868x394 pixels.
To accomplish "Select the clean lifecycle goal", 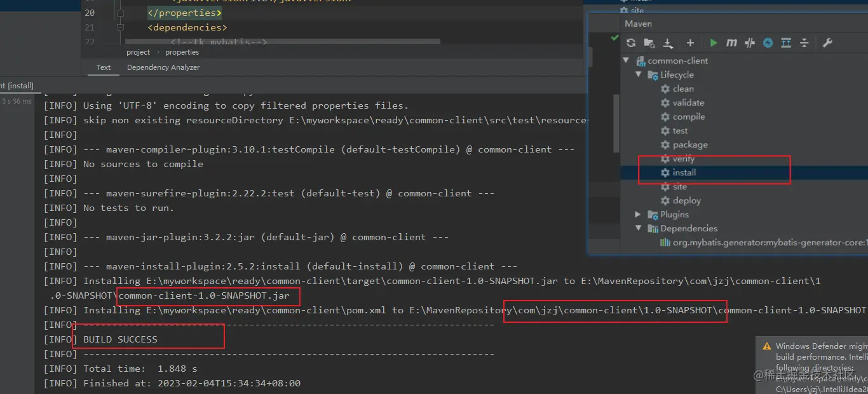I will coord(677,88).
